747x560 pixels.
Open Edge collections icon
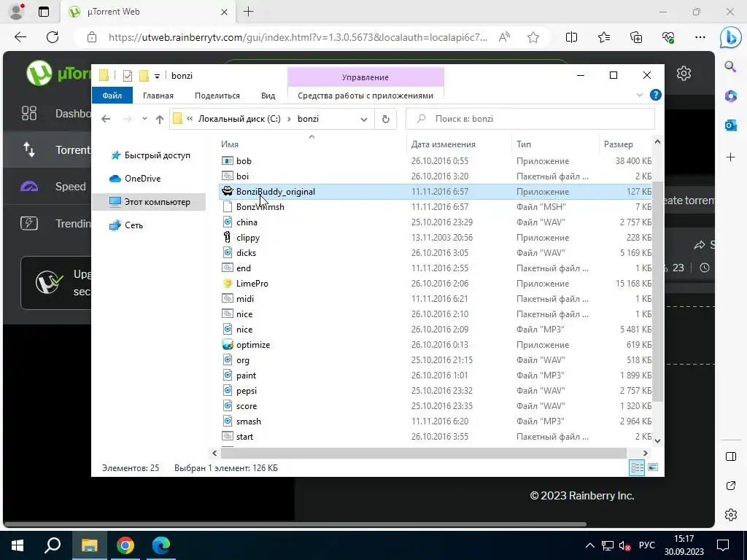click(636, 37)
